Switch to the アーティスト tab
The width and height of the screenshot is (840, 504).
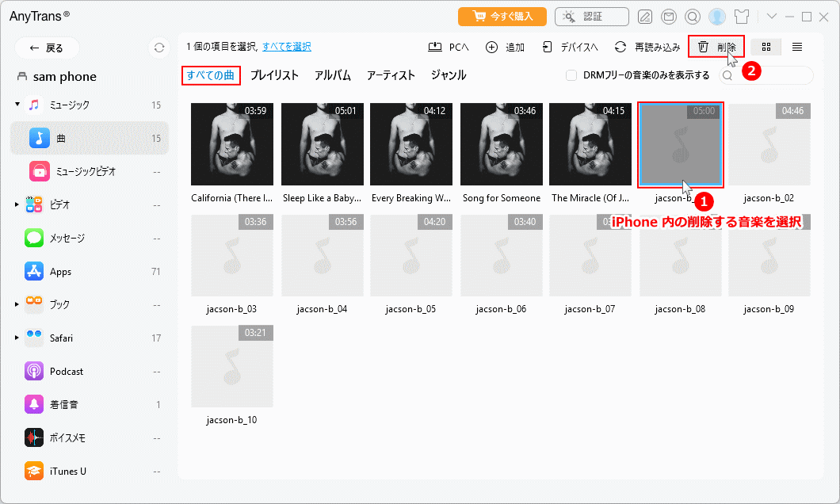point(391,75)
